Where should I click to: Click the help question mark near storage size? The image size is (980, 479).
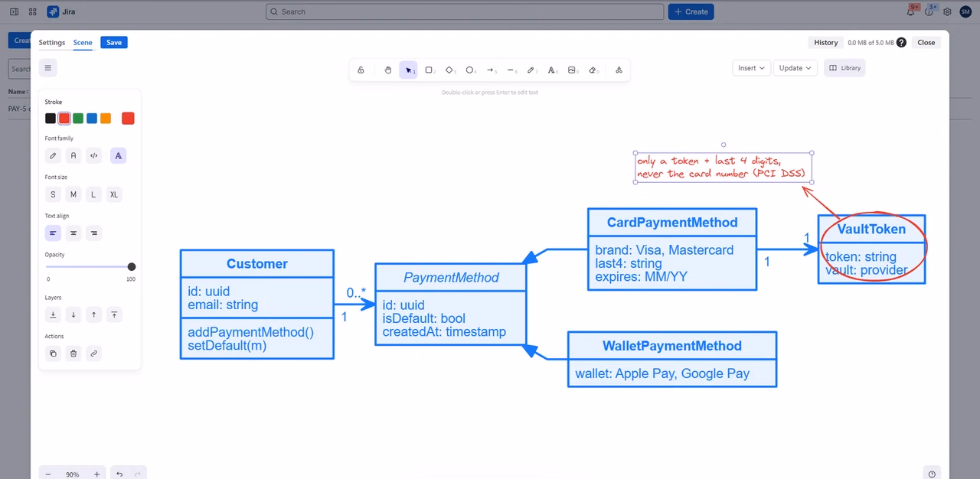tap(901, 43)
